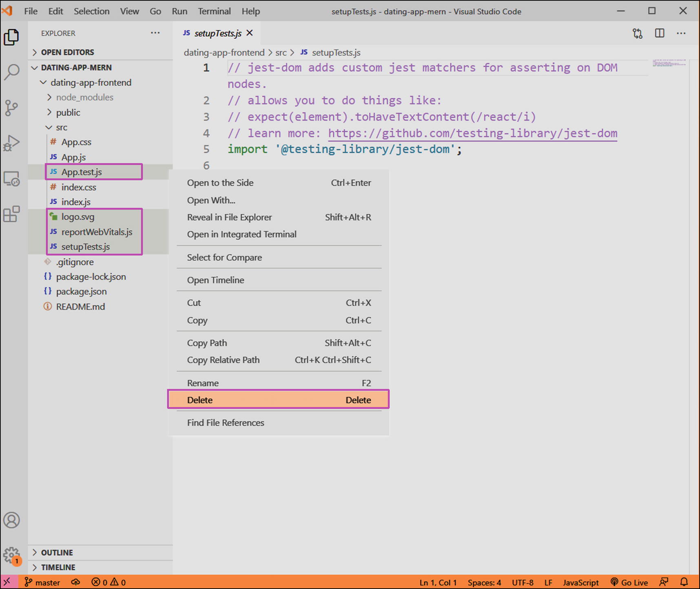The width and height of the screenshot is (700, 589).
Task: Close the setupTests.js editor tab
Action: point(250,33)
